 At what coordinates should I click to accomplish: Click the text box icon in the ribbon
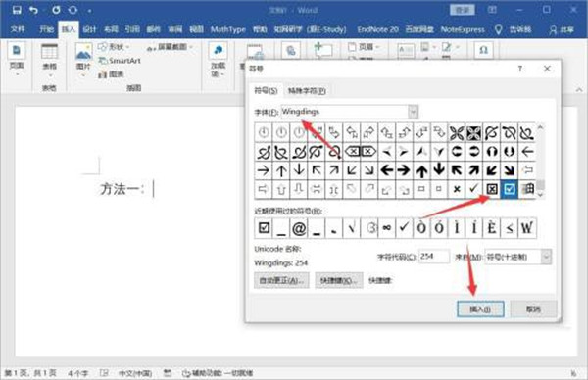tap(406, 51)
